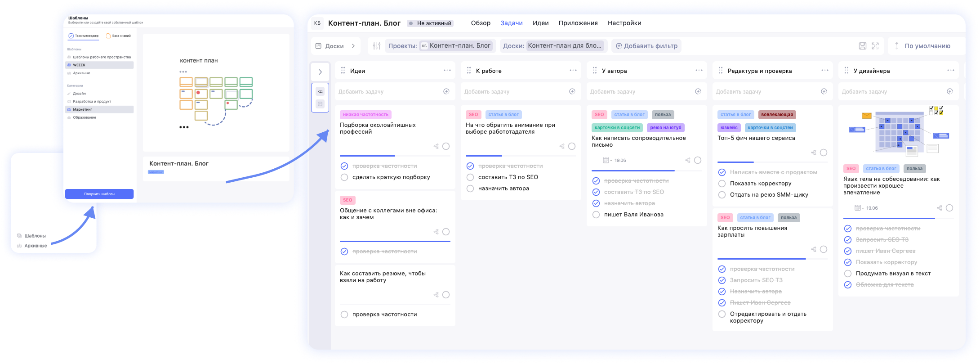This screenshot has width=980, height=364.
Task: Check Показать корректору in Топ-5 фич card
Action: pyautogui.click(x=722, y=184)
